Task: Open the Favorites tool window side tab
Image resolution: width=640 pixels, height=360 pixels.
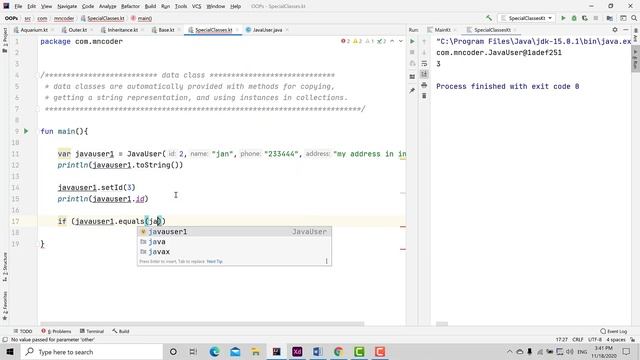Action: pos(5,305)
